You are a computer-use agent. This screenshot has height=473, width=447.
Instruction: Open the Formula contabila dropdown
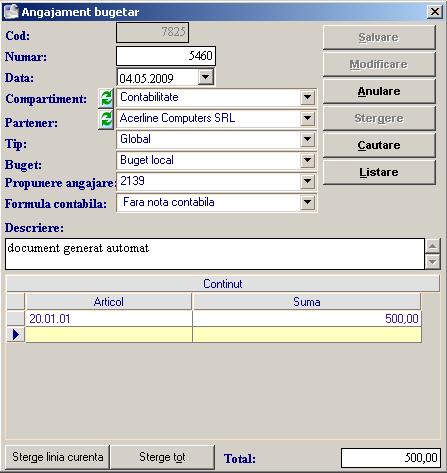pos(307,202)
